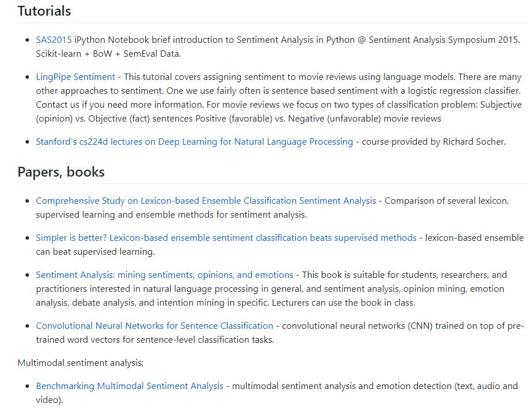This screenshot has height=418, width=532.
Task: Open the SAS2015 notebook link
Action: click(x=54, y=40)
